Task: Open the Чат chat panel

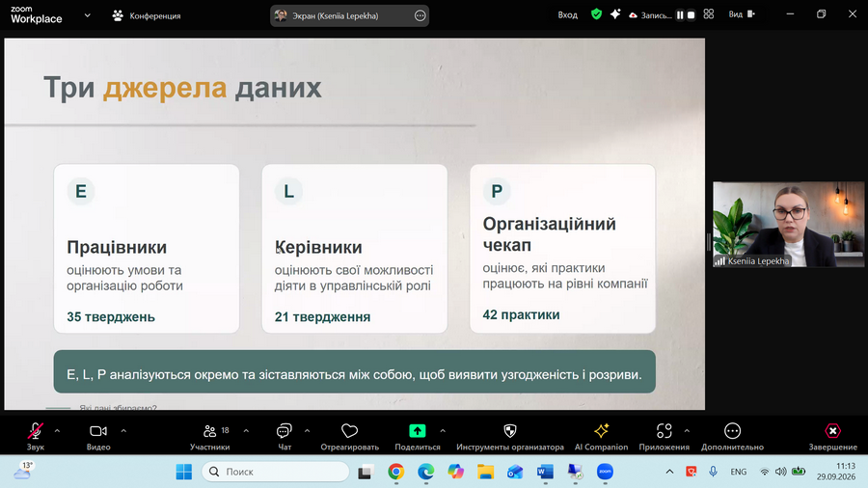Action: pos(285,436)
